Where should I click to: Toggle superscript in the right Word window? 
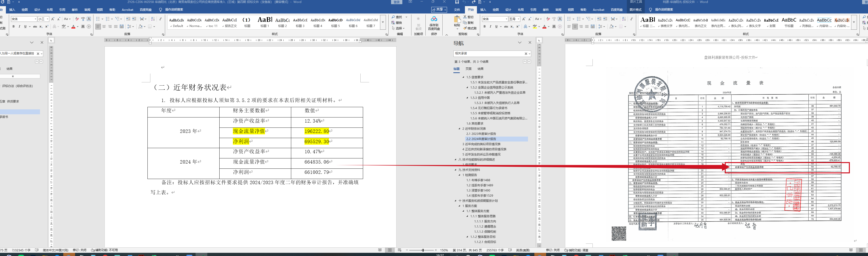(518, 27)
